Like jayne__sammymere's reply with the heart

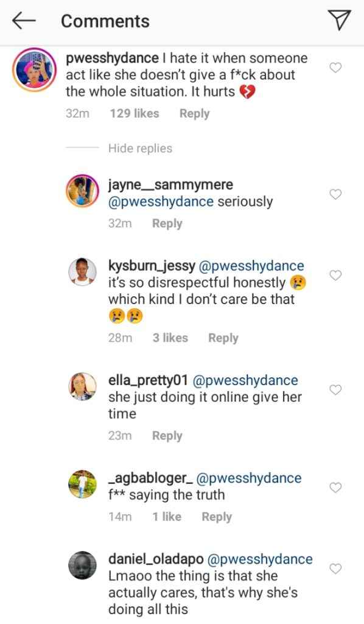click(x=336, y=194)
